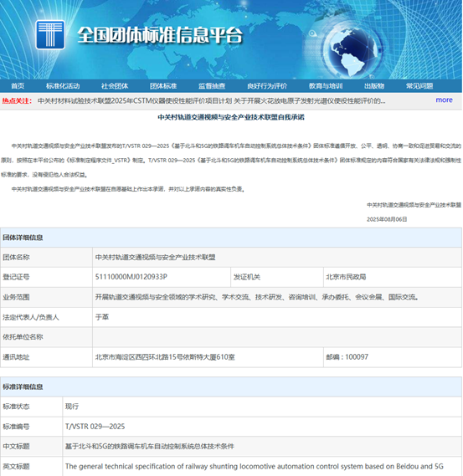
Task: Click the more link in hot topics bar
Action: click(444, 100)
